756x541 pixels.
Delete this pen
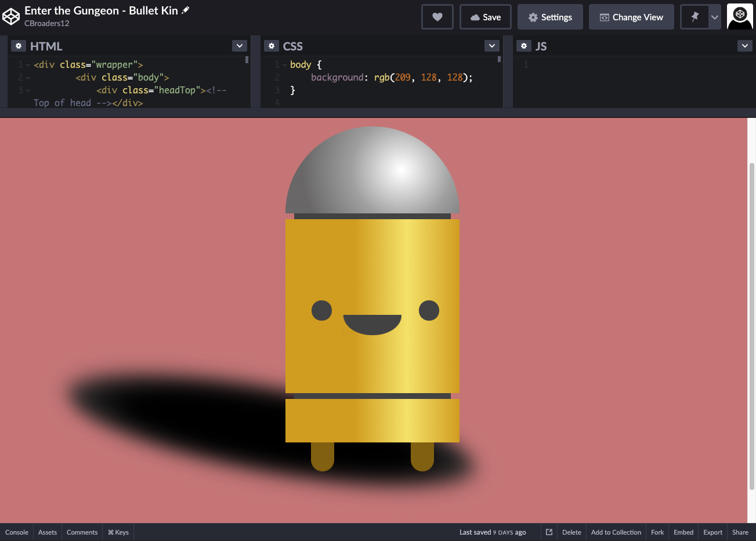571,532
